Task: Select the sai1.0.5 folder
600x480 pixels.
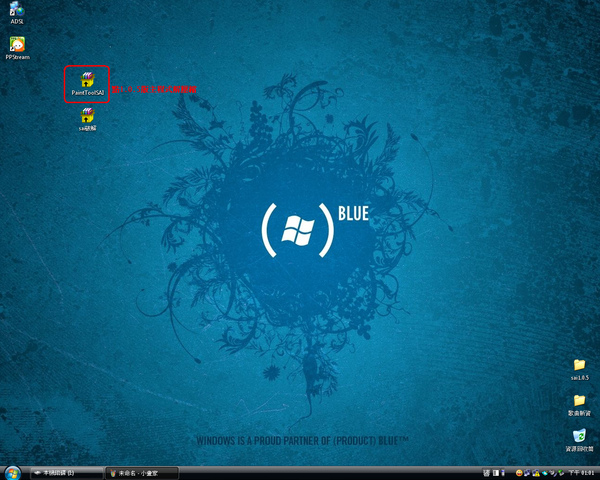Action: point(579,370)
